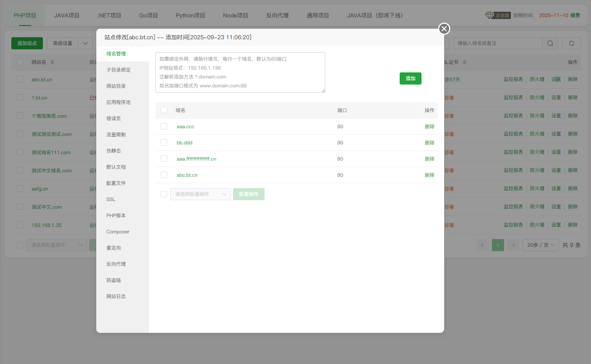The height and width of the screenshot is (364, 591).
Task: Click the search magnifier icon
Action: coord(550,43)
